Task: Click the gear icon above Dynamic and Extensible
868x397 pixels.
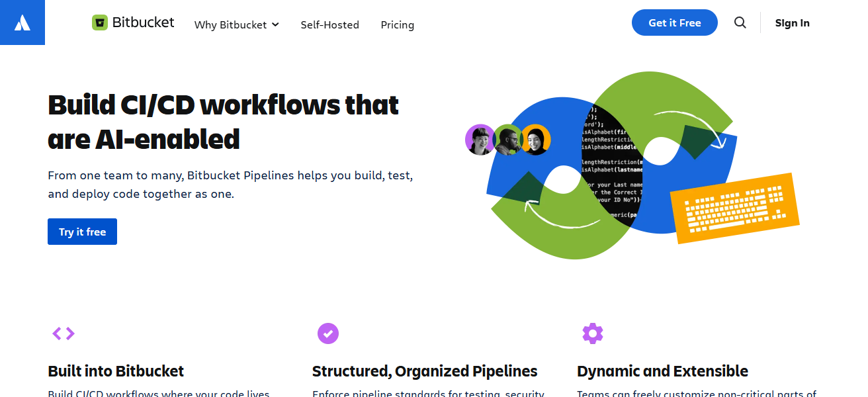Action: click(x=593, y=333)
